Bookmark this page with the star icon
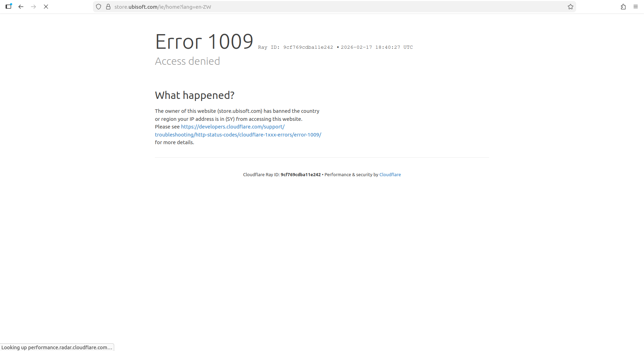Screen dimensions: 644x351 tap(570, 7)
